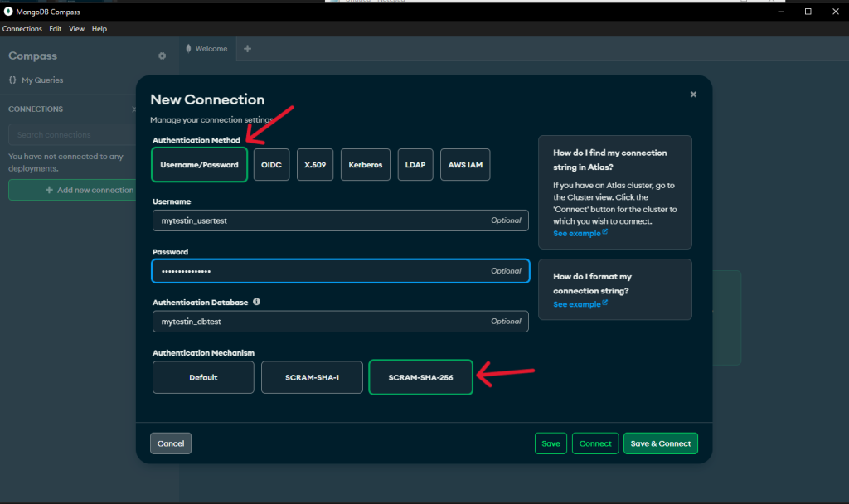Screen dimensions: 849x504
Task: Click the New Connection heading
Action: [207, 99]
